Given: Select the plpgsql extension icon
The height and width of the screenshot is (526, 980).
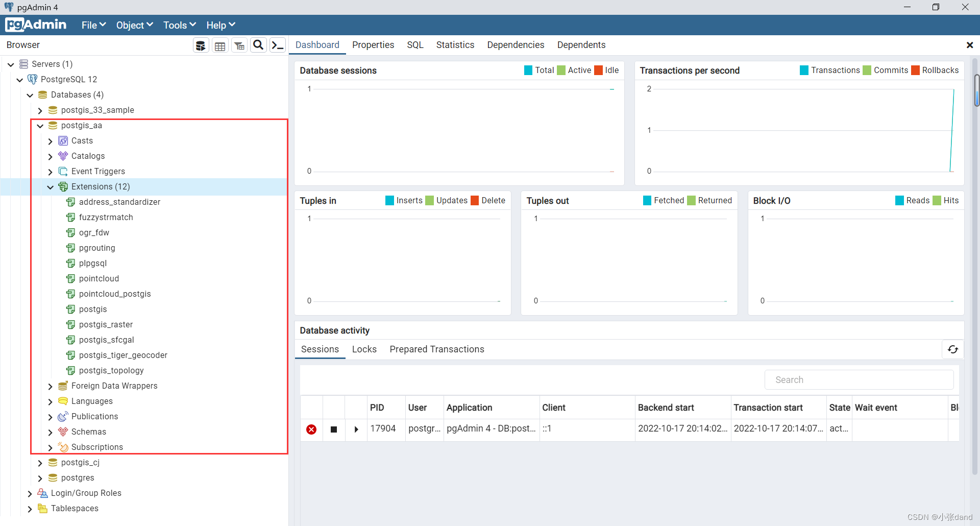Looking at the screenshot, I should click(71, 264).
